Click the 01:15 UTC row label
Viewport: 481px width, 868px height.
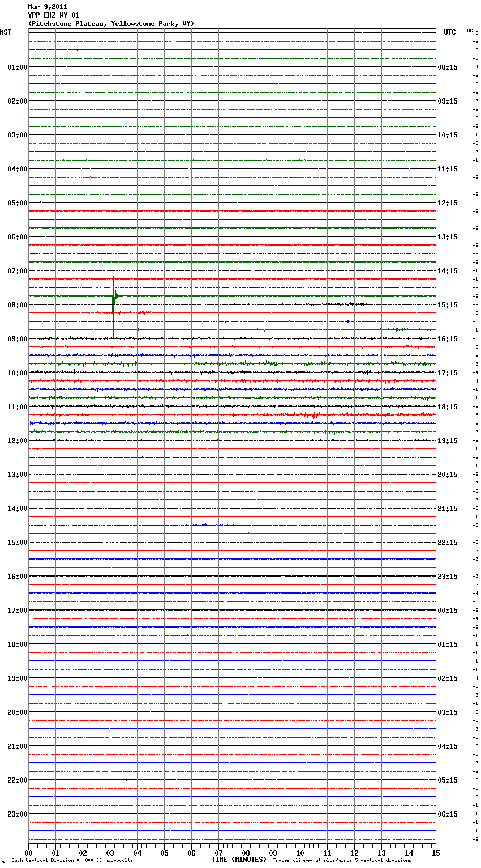[x=448, y=644]
